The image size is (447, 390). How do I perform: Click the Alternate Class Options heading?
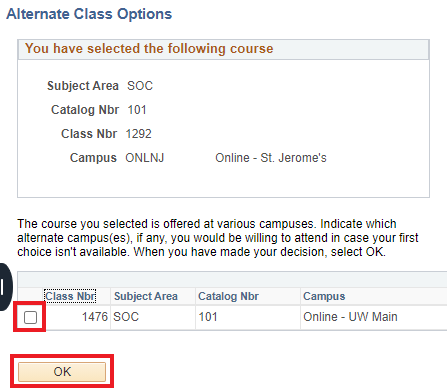click(89, 14)
